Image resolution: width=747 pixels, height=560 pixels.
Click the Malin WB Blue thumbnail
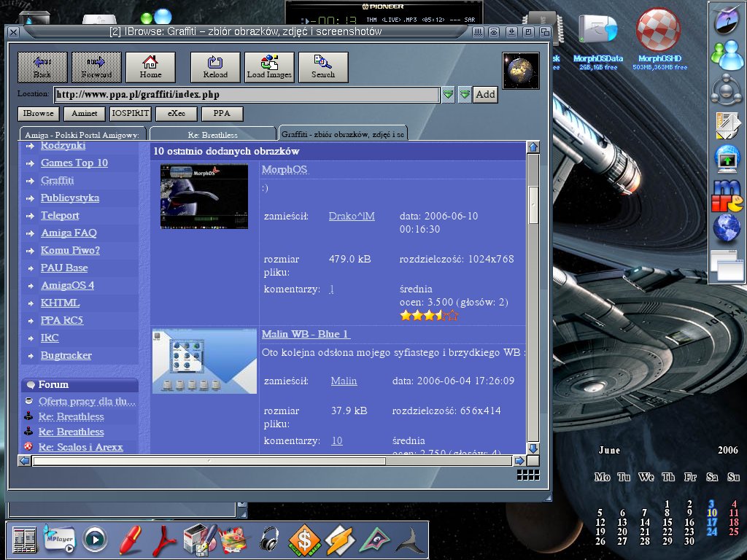point(204,362)
